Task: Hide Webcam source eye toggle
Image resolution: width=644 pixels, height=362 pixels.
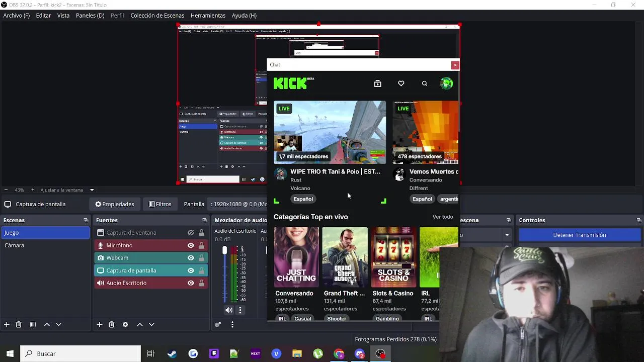Action: click(191, 258)
